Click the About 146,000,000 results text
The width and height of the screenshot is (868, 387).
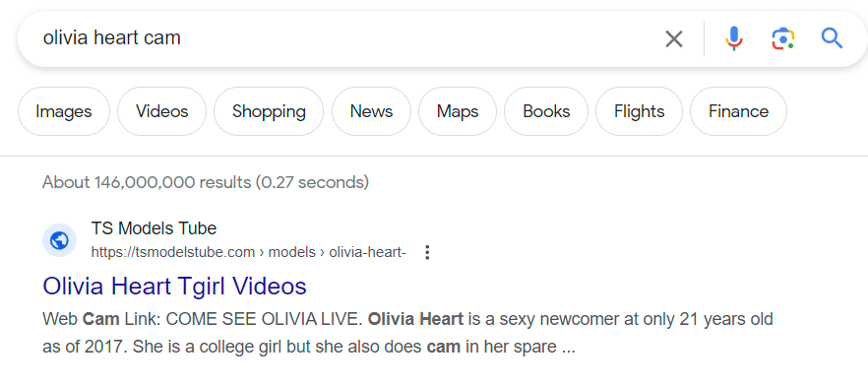pyautogui.click(x=206, y=181)
